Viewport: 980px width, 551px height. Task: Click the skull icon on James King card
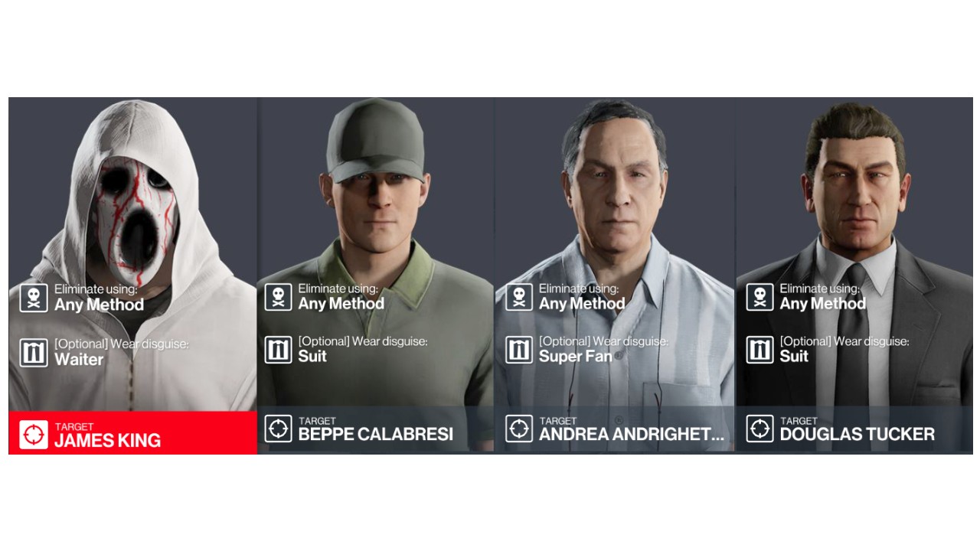(x=34, y=298)
